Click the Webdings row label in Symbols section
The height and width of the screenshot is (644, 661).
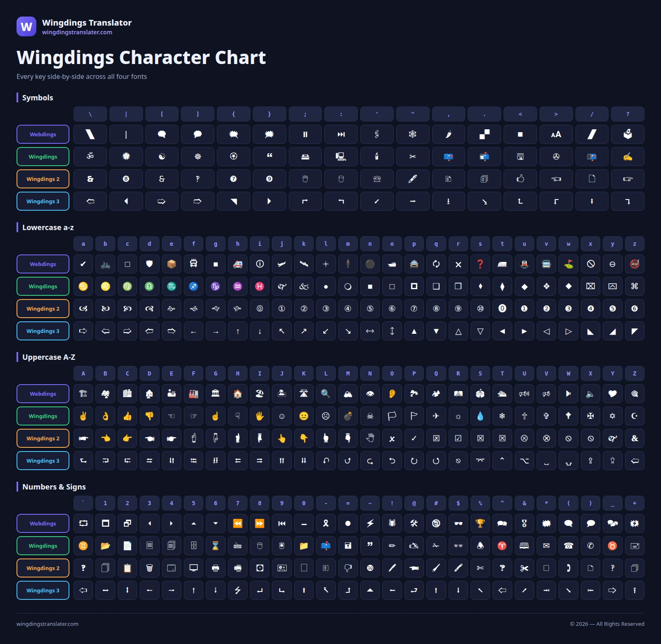tap(43, 135)
